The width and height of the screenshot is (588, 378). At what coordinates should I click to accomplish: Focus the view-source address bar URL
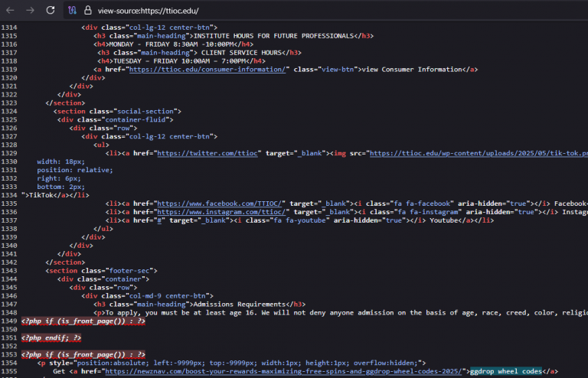click(148, 11)
